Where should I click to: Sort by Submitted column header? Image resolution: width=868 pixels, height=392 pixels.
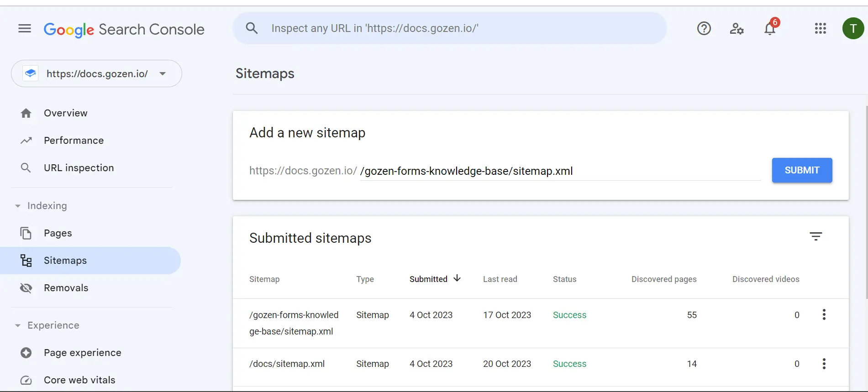click(428, 279)
